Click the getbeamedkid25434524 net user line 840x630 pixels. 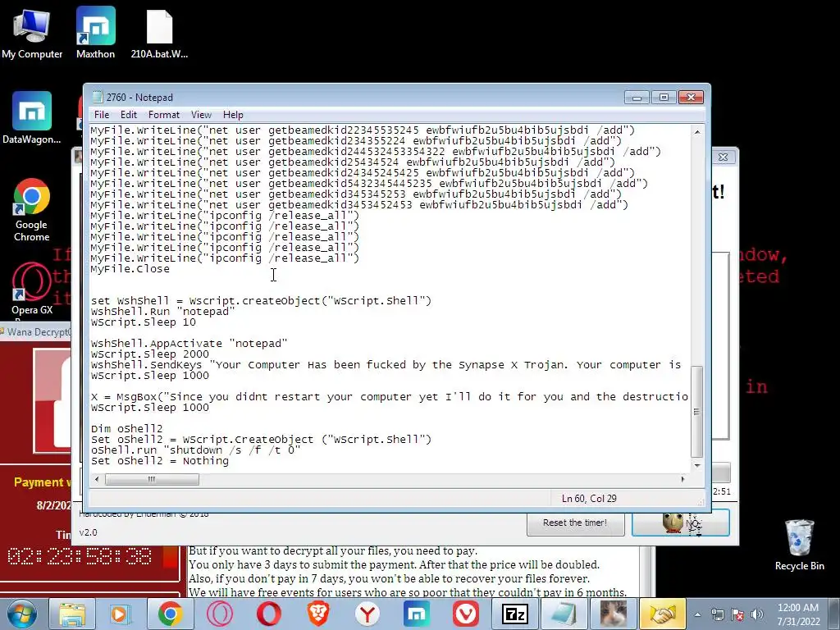click(353, 162)
